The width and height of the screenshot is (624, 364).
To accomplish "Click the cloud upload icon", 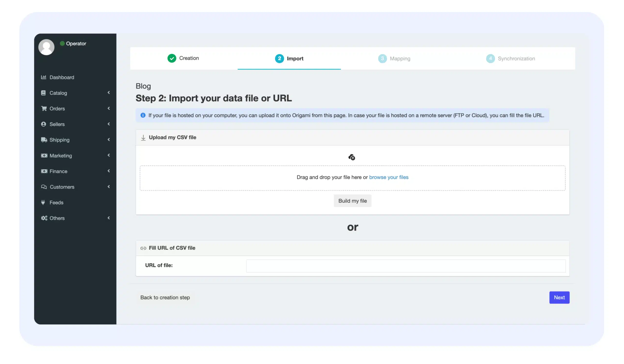I will pyautogui.click(x=352, y=157).
